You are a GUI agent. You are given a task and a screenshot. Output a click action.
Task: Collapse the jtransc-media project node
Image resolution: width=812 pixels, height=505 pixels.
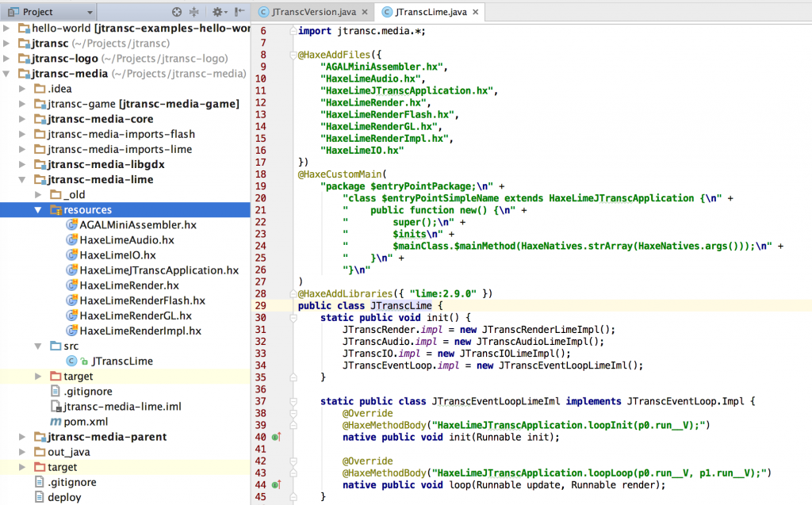pyautogui.click(x=8, y=74)
